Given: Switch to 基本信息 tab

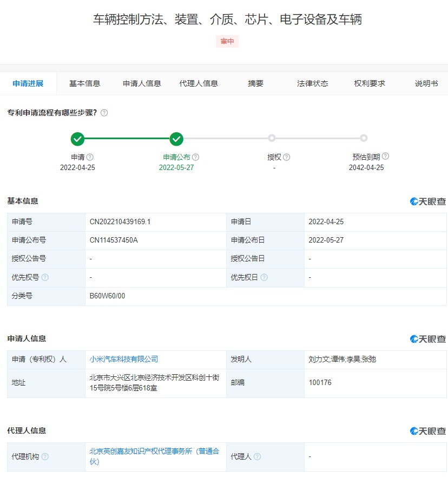Looking at the screenshot, I should coord(85,83).
